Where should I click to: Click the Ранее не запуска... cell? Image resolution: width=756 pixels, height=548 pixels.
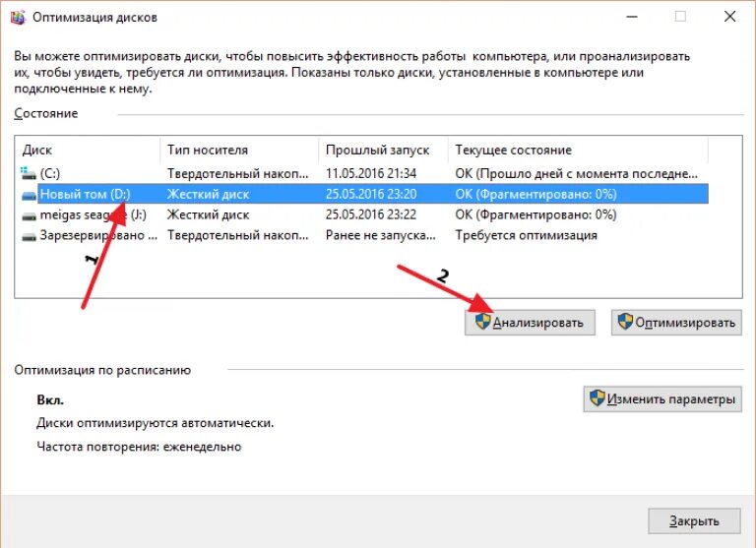(380, 236)
